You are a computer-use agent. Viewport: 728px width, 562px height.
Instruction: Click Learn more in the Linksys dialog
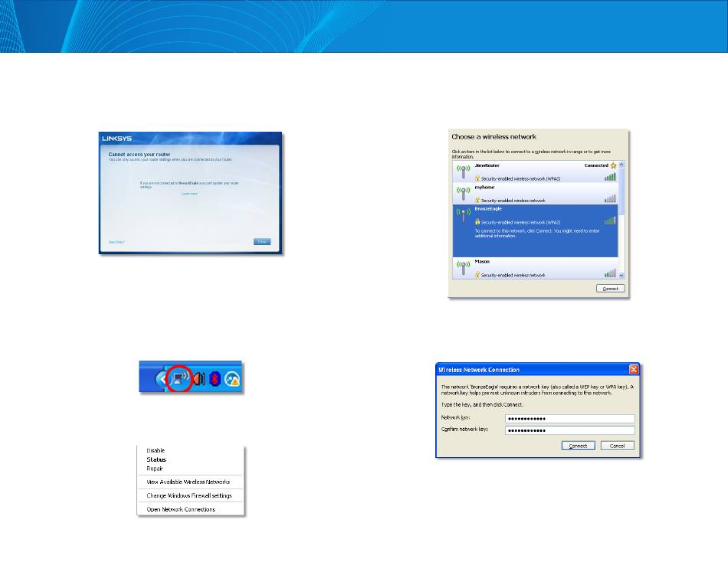[189, 194]
